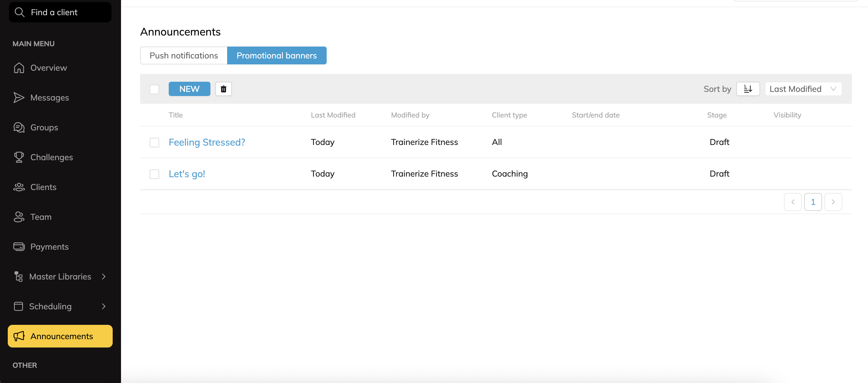Open the Clients section

(44, 187)
